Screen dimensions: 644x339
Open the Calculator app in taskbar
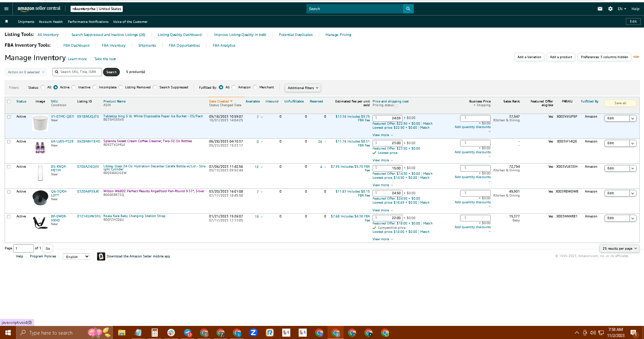[x=155, y=333]
